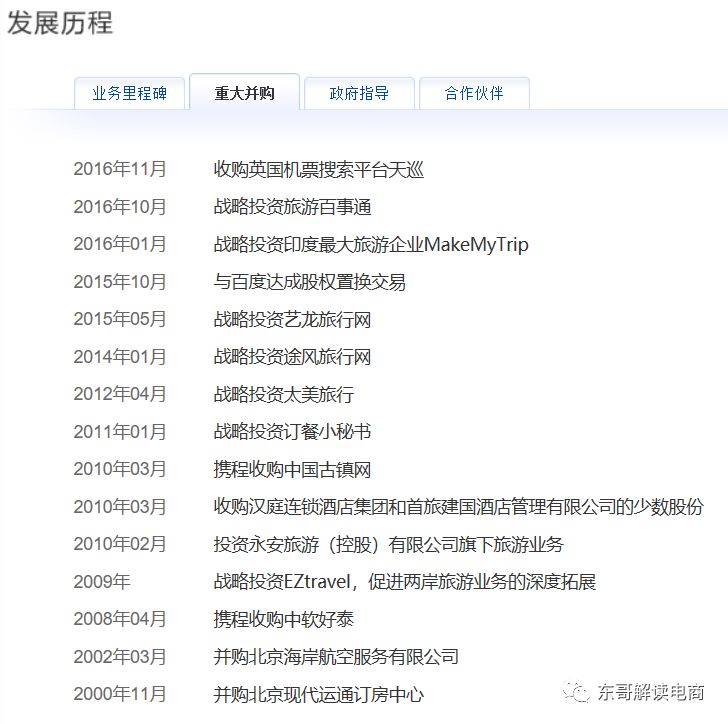Select text 战略投资订餐小秘书
Viewport: 728px width, 724px height.
[292, 432]
